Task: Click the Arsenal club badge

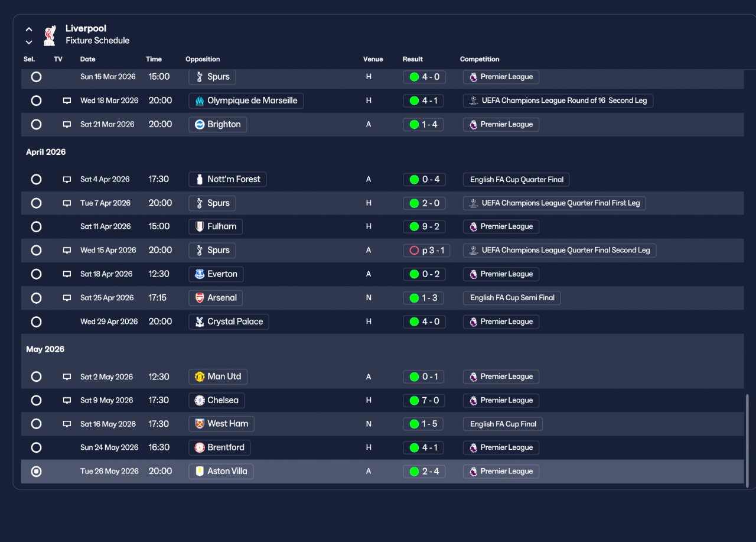Action: (200, 298)
